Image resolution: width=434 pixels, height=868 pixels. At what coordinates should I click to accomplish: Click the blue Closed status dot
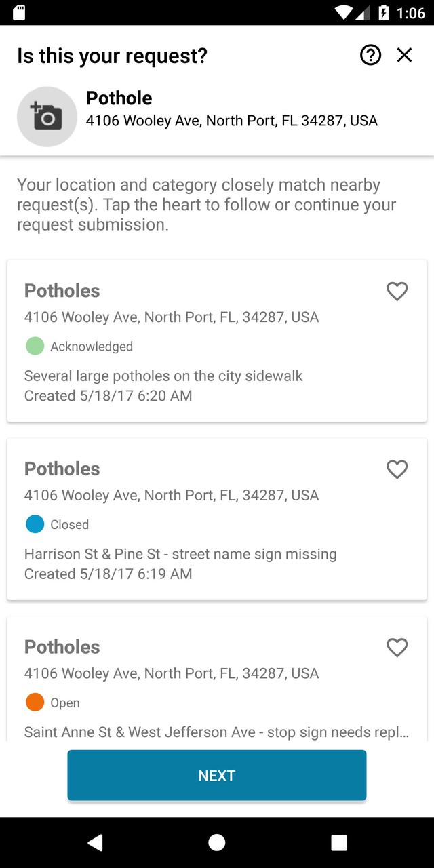35,524
